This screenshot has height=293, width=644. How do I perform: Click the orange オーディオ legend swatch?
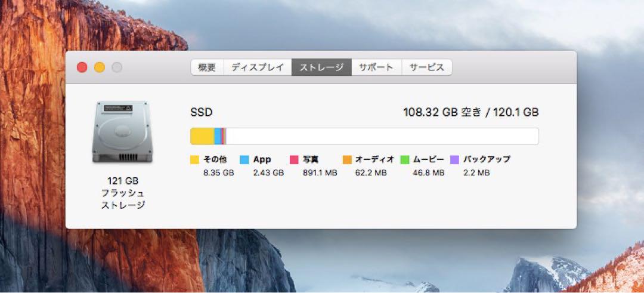click(347, 160)
